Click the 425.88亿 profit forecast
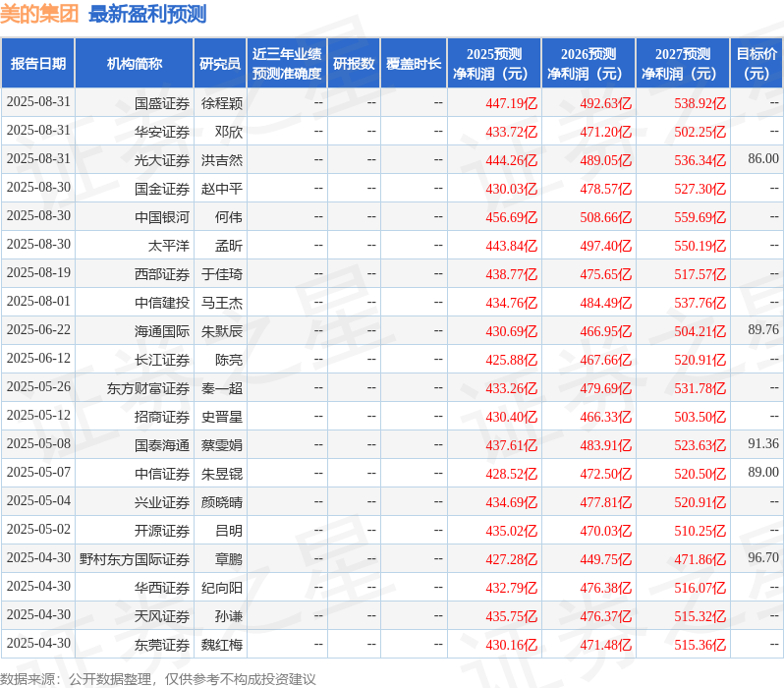The image size is (784, 688). pyautogui.click(x=511, y=361)
